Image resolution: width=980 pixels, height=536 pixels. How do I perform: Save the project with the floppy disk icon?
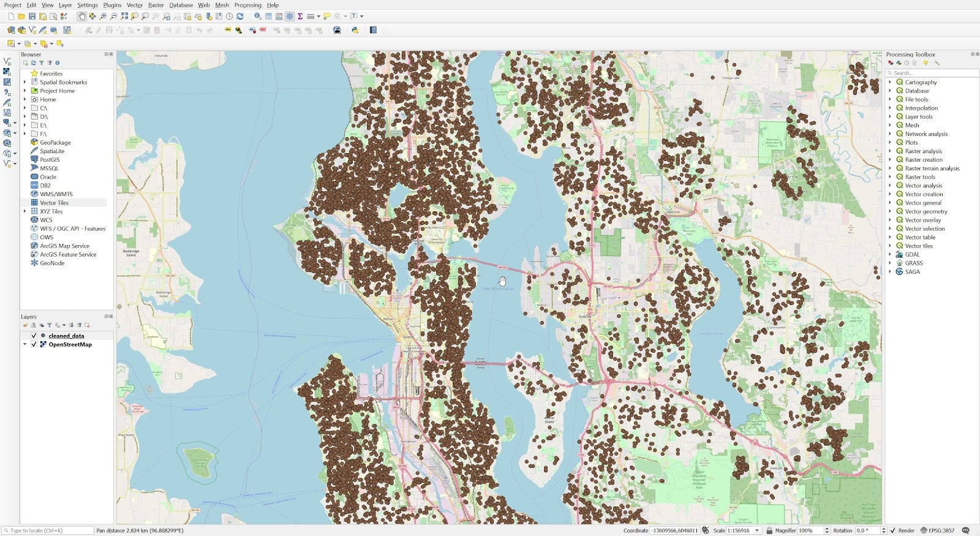(x=32, y=17)
